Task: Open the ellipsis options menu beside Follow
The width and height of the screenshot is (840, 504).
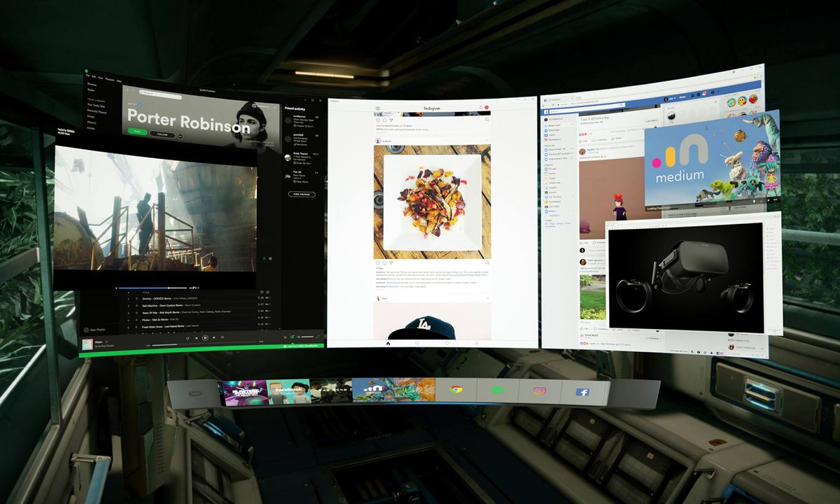Action: (180, 136)
